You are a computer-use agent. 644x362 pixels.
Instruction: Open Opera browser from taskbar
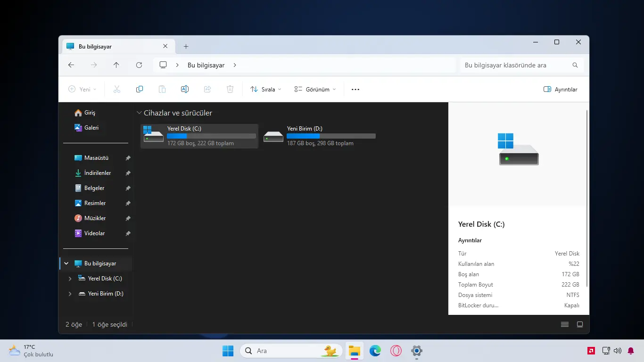396,351
